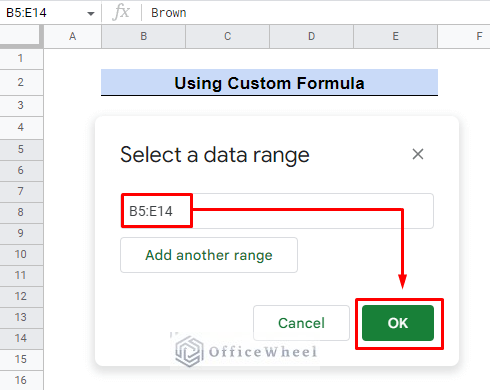This screenshot has width=490, height=390.
Task: Select column A header
Action: pos(72,36)
